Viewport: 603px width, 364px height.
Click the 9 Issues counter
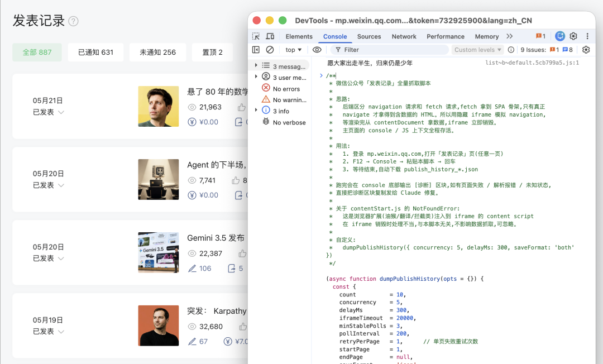click(547, 50)
